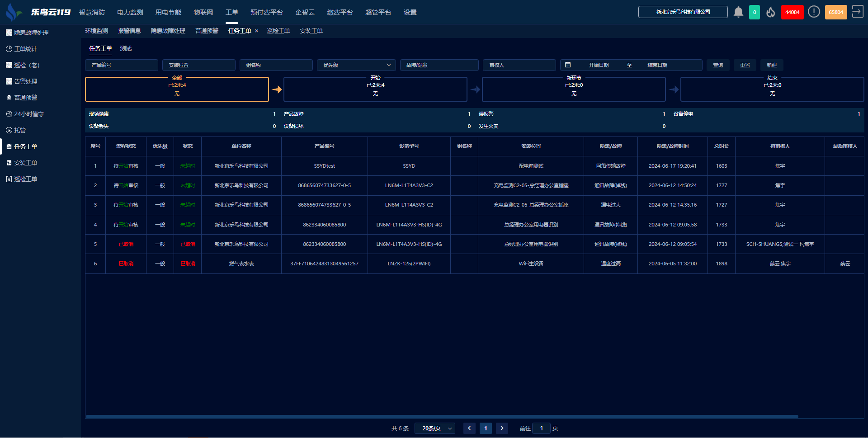The height and width of the screenshot is (438, 868).
Task: Click the logout exit icon
Action: [x=857, y=12]
